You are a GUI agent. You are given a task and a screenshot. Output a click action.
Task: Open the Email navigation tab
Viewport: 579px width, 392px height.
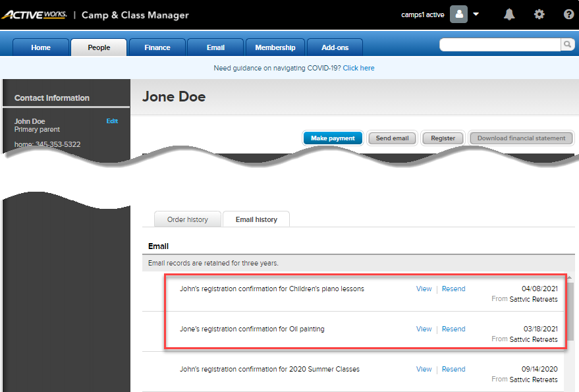215,47
